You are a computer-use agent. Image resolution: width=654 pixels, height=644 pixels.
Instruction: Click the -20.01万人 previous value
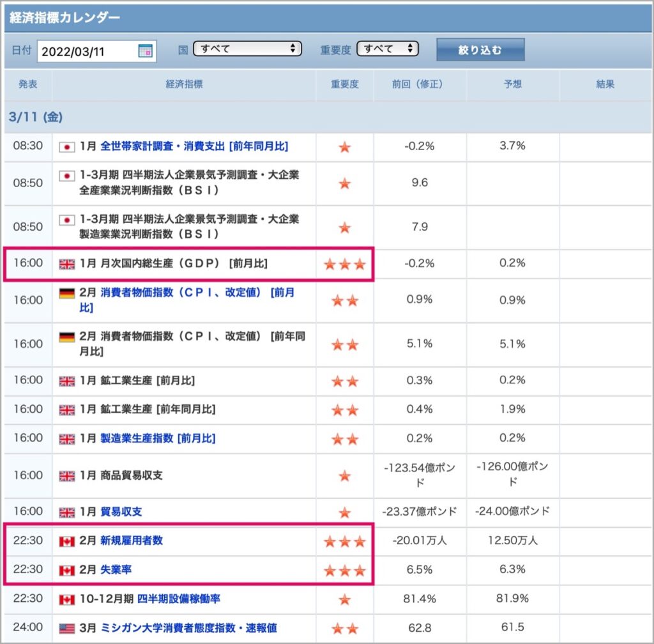(420, 541)
